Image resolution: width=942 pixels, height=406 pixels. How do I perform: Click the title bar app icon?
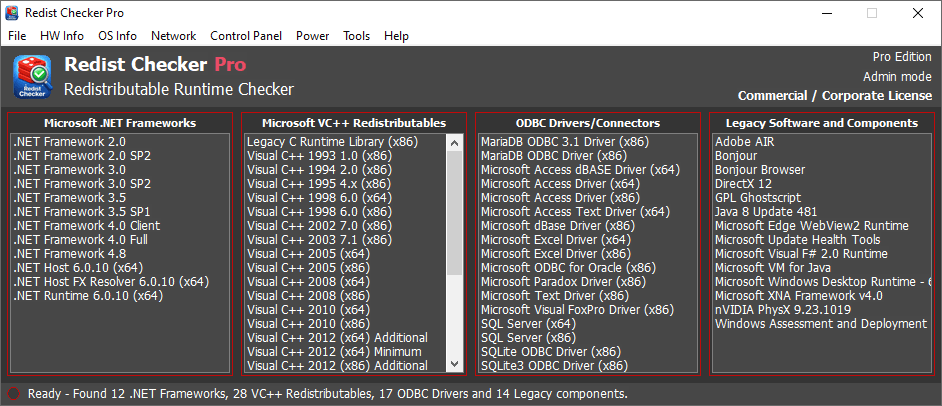click(12, 13)
